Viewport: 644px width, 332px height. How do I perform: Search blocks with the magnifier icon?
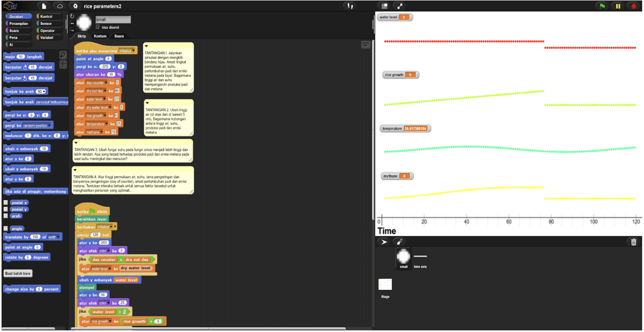(x=63, y=55)
